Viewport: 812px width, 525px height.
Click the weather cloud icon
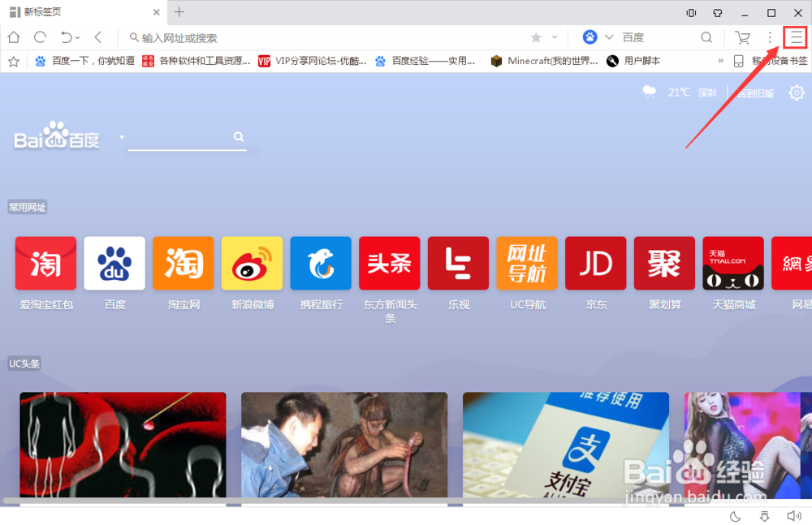tap(649, 92)
